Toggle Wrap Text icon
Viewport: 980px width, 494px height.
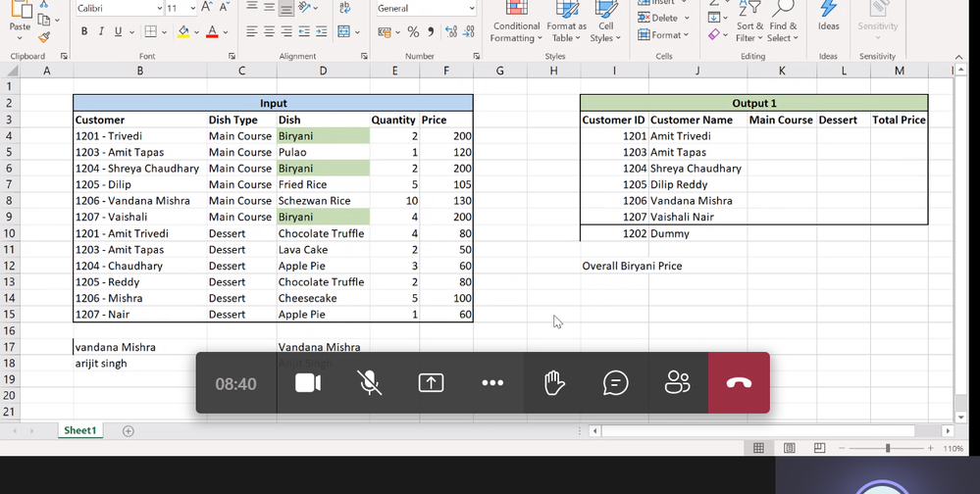344,8
